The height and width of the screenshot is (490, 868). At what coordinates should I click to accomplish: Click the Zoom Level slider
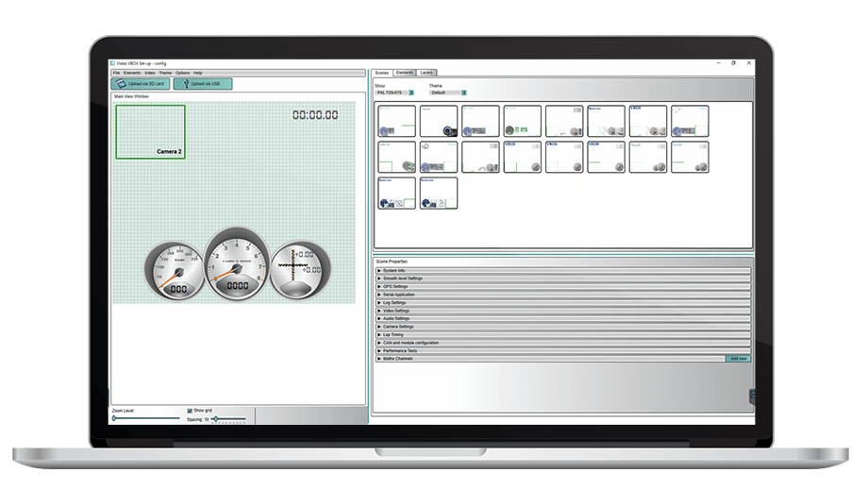point(146,418)
